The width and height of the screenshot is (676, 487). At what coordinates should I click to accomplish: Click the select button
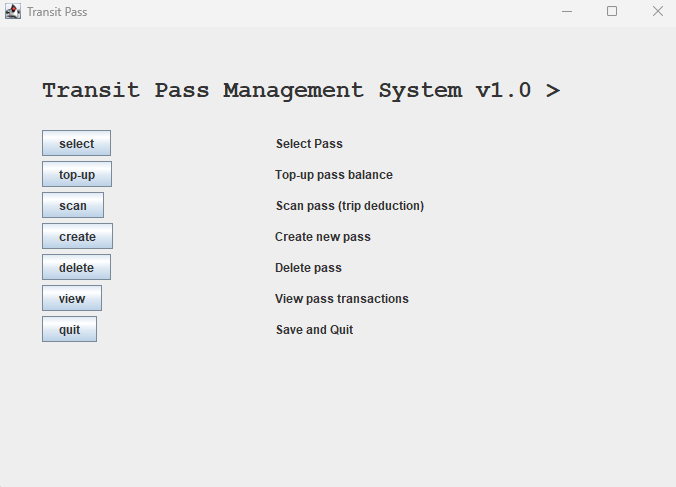(76, 143)
